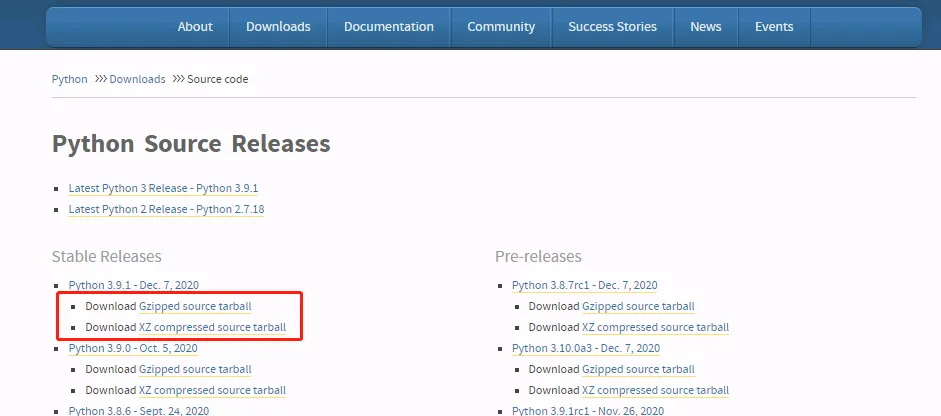
Task: Open Python 3.9.0 - Oct. 5, 2020 release
Action: 133,348
